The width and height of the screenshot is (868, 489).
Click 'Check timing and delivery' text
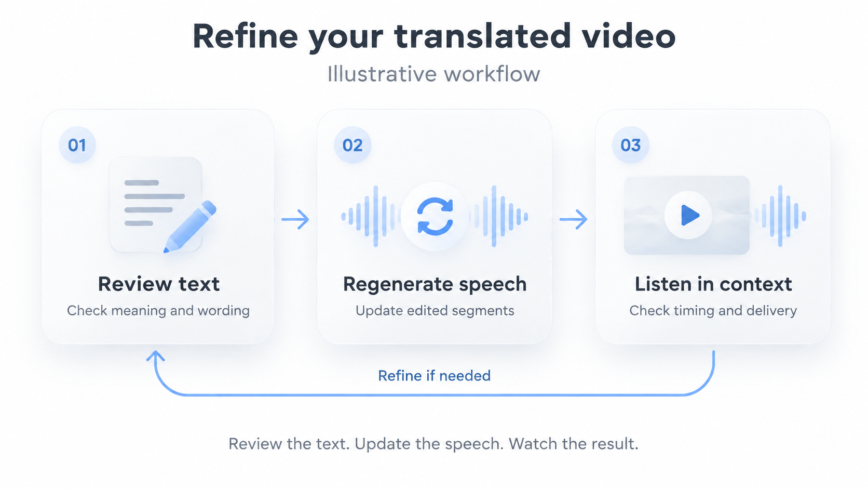tap(713, 311)
